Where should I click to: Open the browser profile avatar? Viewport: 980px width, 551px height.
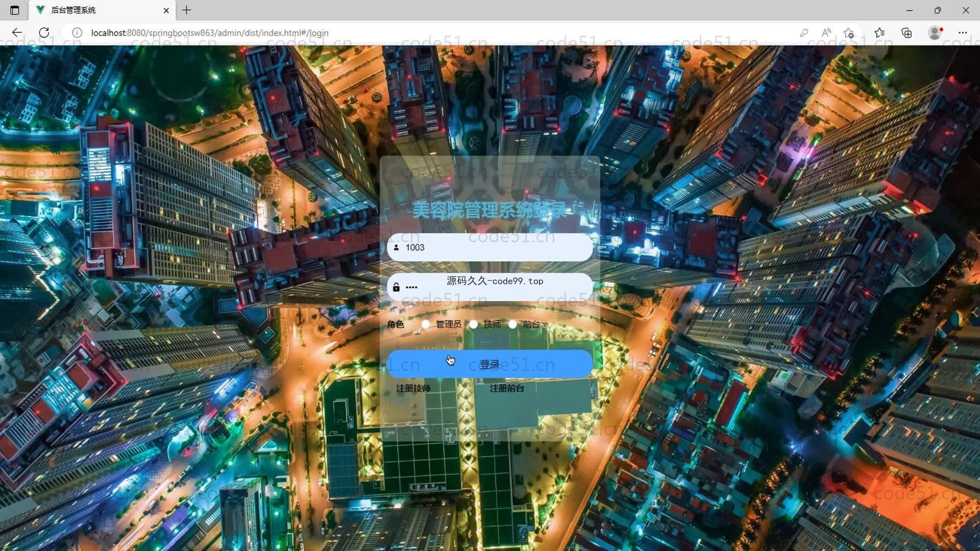tap(935, 33)
